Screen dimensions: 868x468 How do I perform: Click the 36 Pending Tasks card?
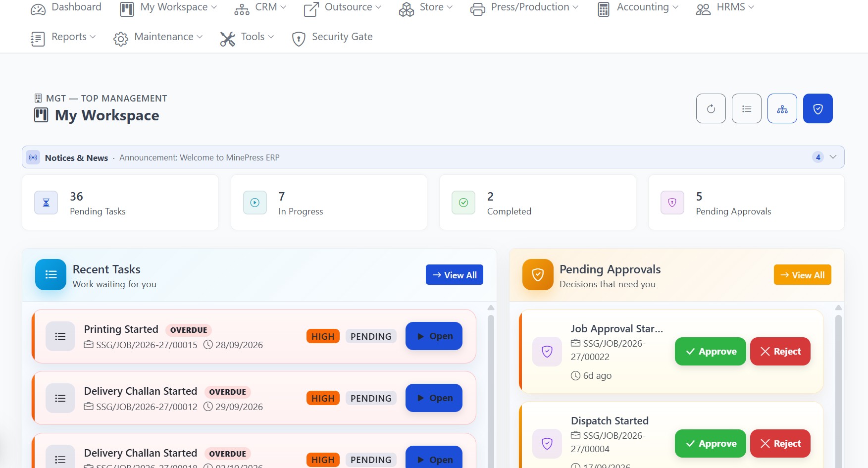(120, 203)
